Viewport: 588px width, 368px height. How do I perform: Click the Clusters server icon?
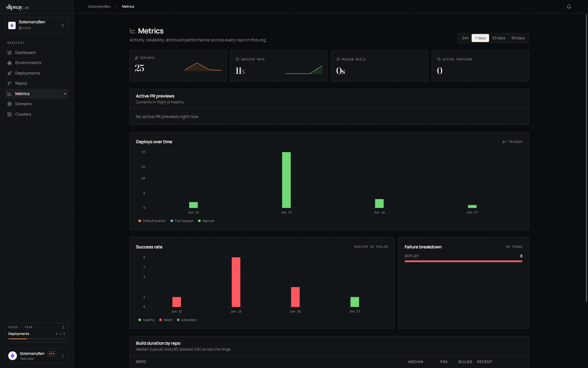click(9, 114)
